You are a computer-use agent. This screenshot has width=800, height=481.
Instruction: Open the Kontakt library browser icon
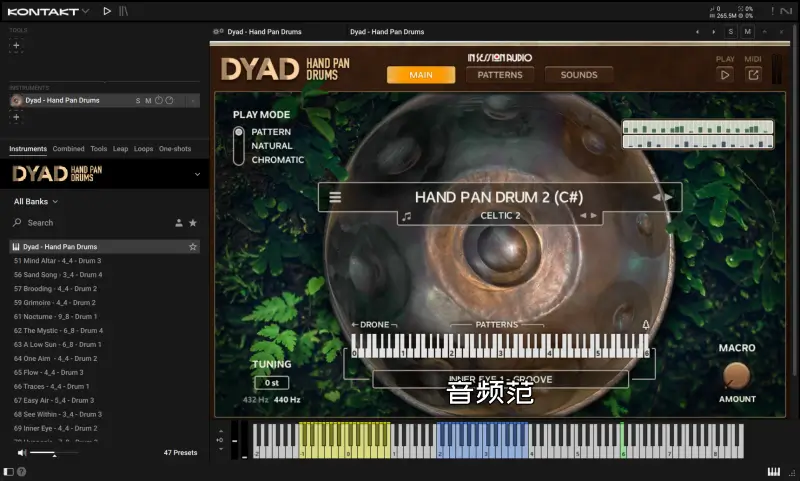coord(123,11)
